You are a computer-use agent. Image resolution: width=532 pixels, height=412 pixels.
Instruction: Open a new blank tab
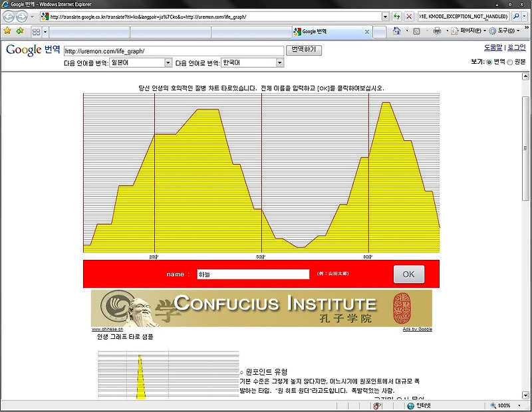(x=380, y=32)
